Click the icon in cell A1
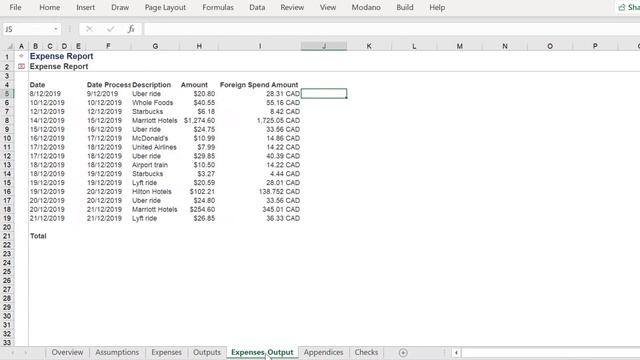The image size is (640, 360). tap(21, 56)
